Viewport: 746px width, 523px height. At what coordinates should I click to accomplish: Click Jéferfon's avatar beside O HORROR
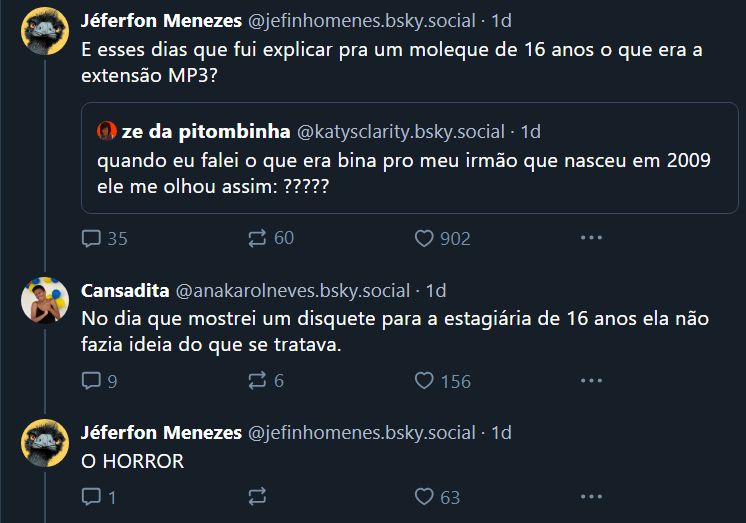45,443
